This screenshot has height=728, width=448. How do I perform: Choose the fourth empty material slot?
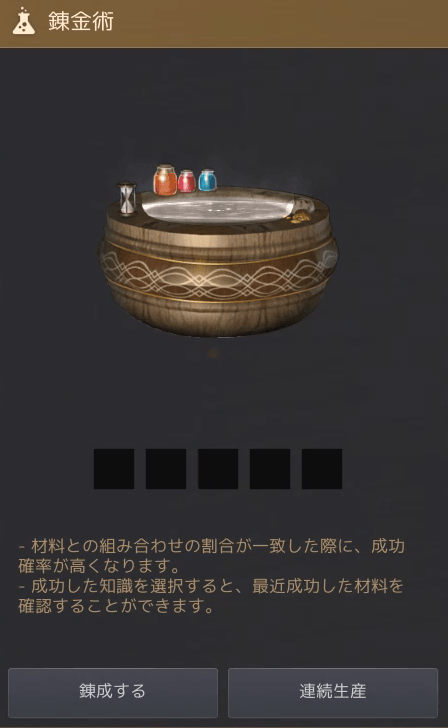point(270,469)
